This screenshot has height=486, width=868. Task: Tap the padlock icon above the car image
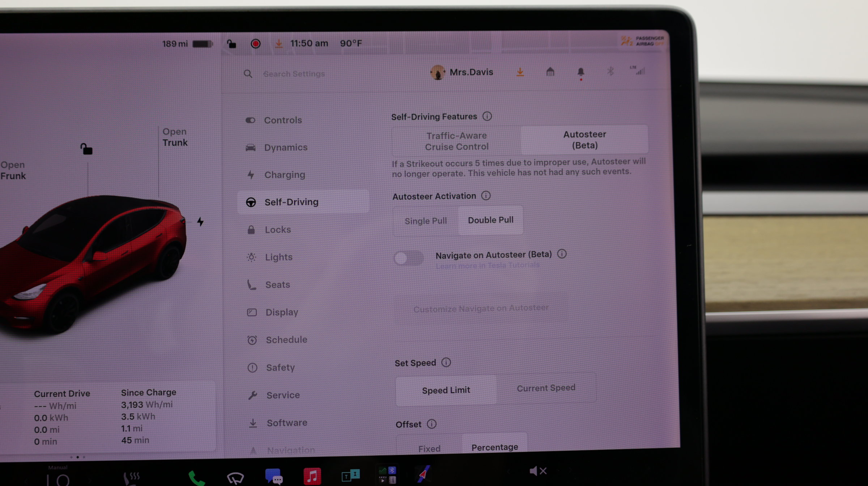coord(86,149)
